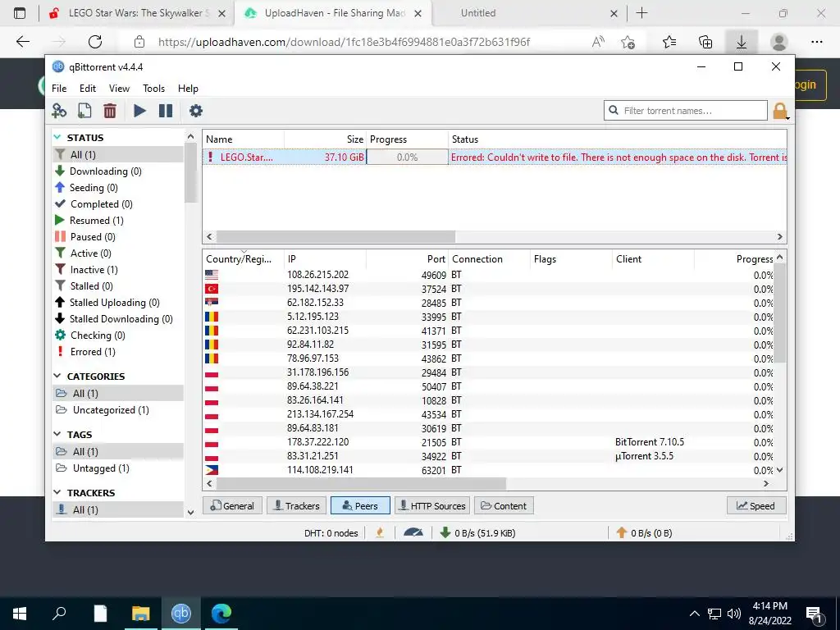Click the lock UI padlock icon

pos(780,111)
